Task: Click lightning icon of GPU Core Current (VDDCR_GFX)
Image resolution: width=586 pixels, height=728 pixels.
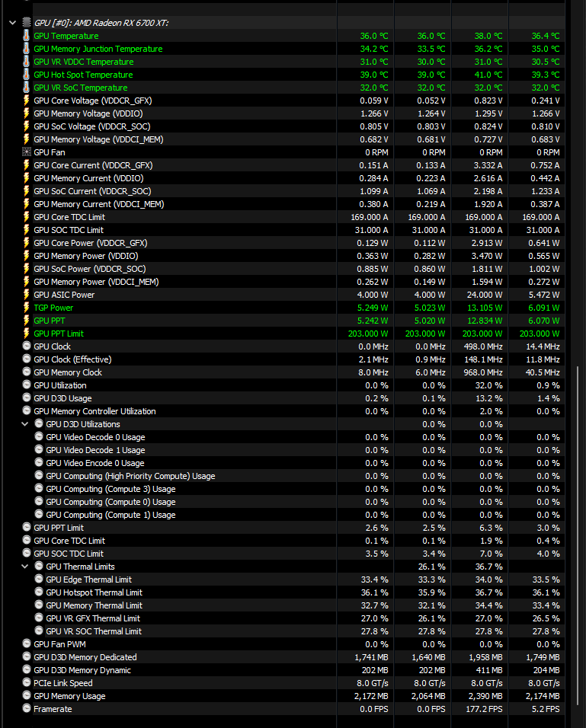Action: click(27, 165)
